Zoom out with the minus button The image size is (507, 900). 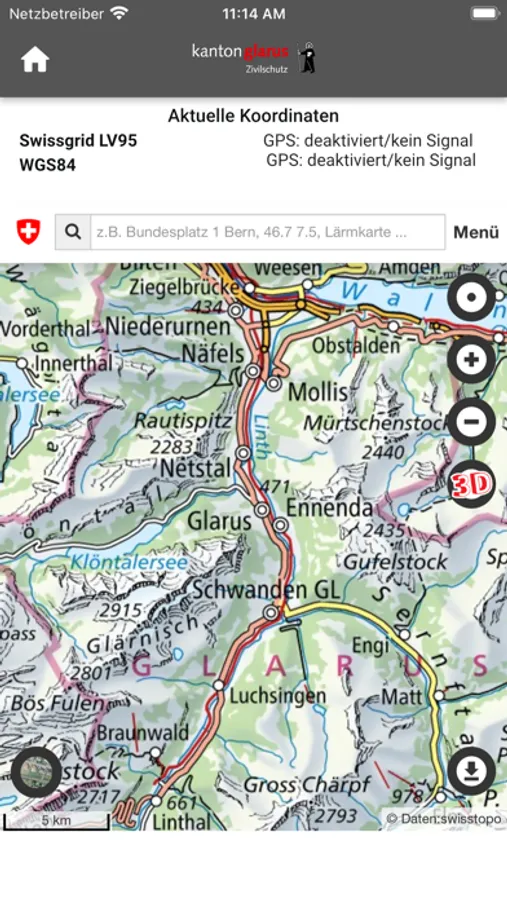click(x=471, y=422)
